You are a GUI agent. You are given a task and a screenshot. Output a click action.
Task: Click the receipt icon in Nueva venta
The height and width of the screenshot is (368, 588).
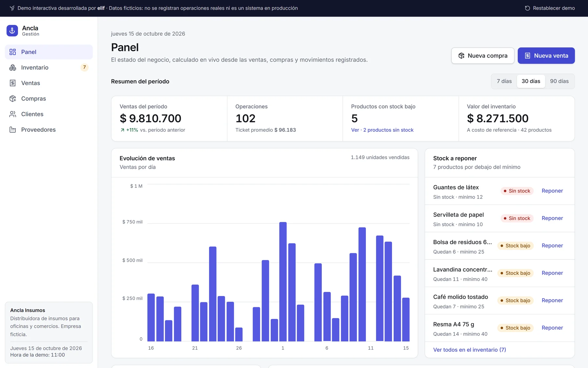point(528,56)
